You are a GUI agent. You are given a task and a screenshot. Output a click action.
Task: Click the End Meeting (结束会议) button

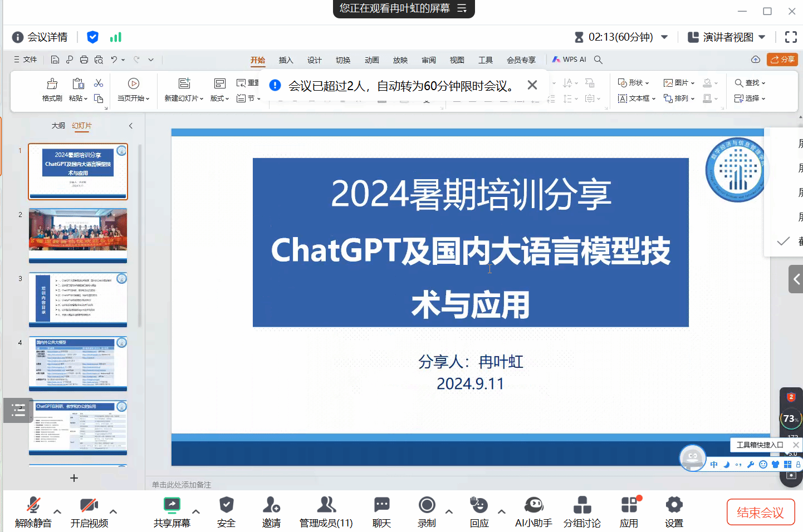point(760,512)
